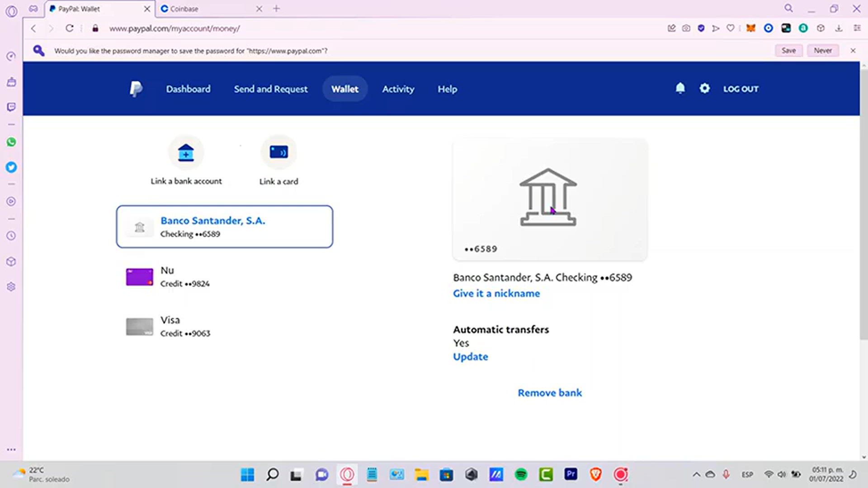Open Premiere Pro from the taskbar
This screenshot has width=868, height=488.
(571, 474)
